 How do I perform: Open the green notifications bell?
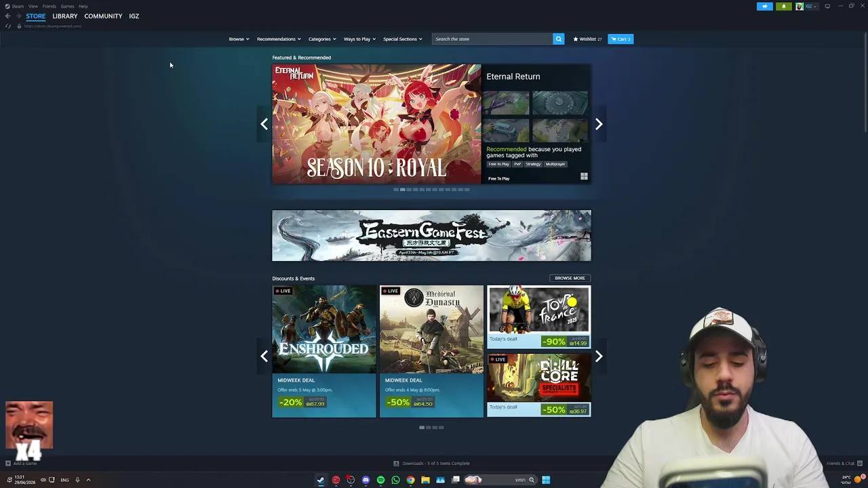(783, 6)
